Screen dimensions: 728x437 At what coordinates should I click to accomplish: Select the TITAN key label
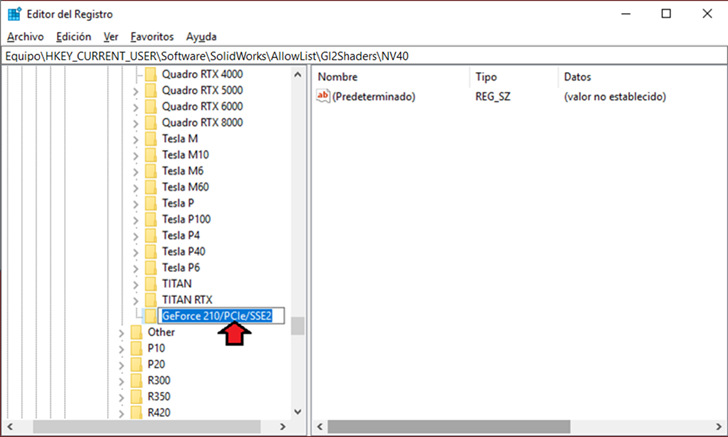pos(176,284)
